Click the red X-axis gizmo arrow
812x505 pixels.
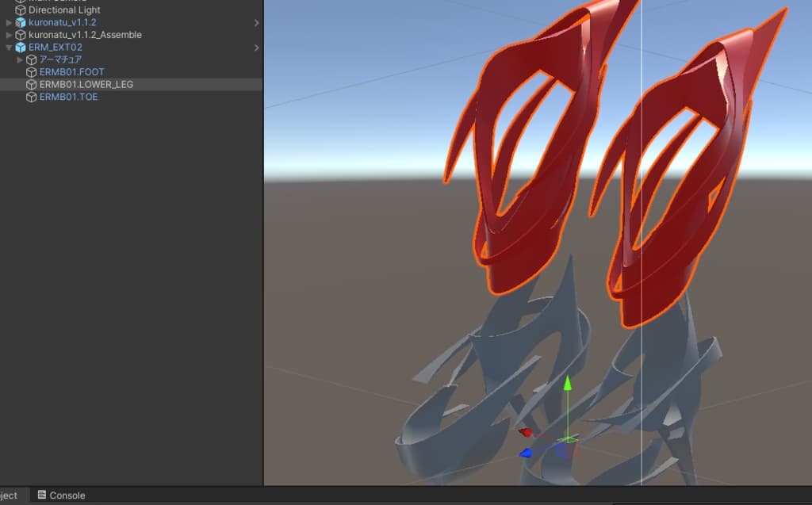[525, 433]
